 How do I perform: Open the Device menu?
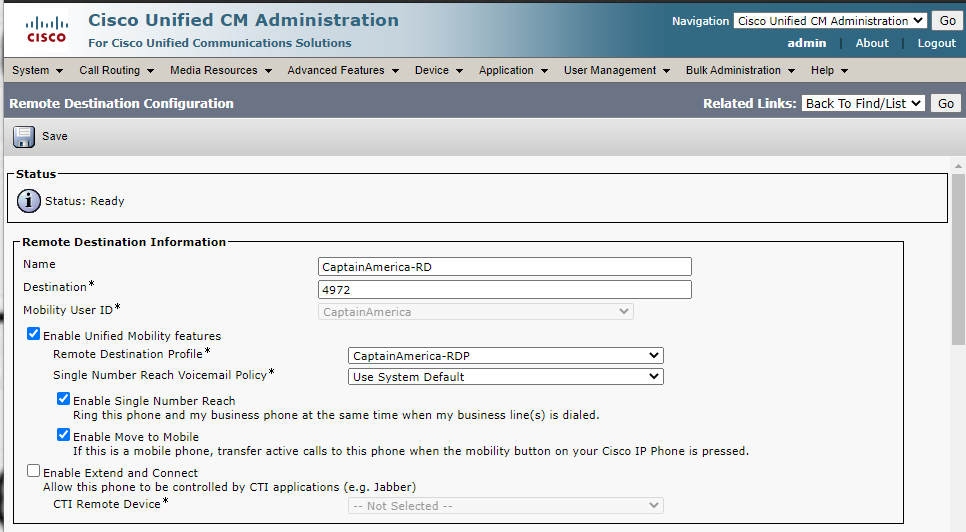coord(438,70)
